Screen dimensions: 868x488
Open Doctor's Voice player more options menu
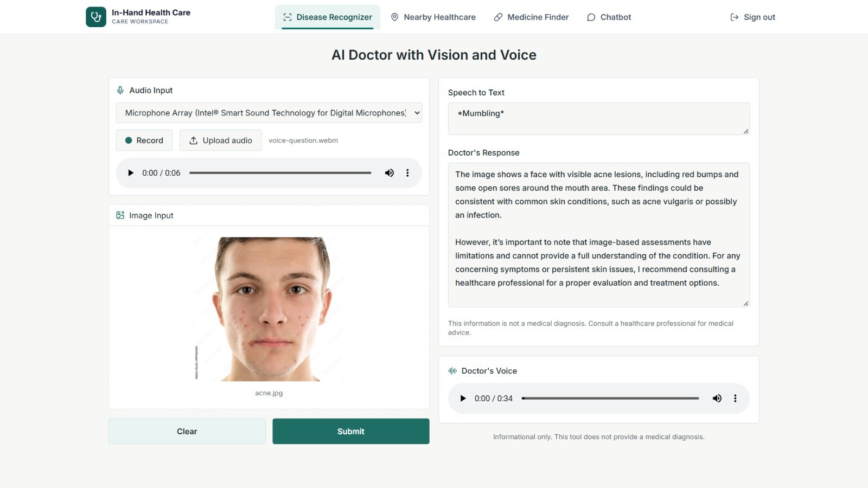click(x=735, y=399)
